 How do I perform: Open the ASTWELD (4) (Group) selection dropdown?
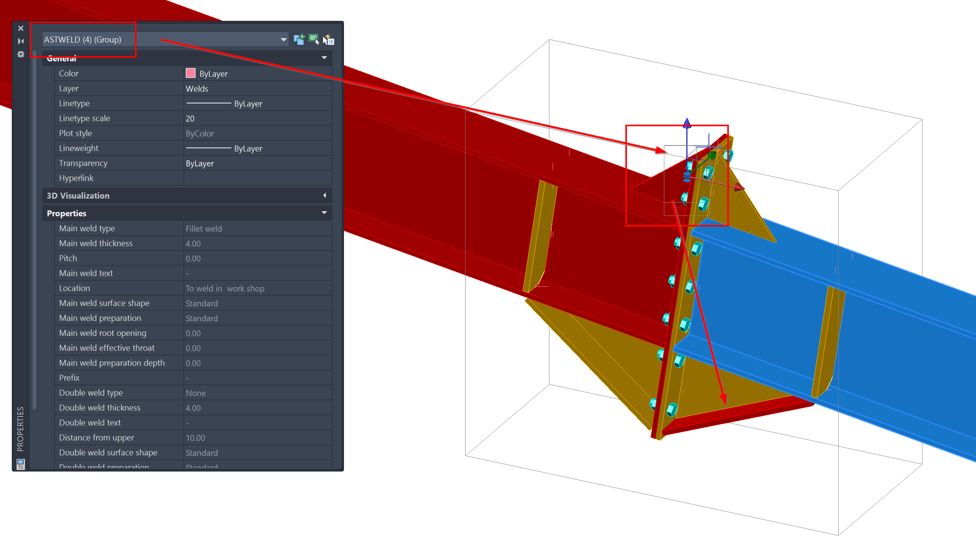point(283,39)
